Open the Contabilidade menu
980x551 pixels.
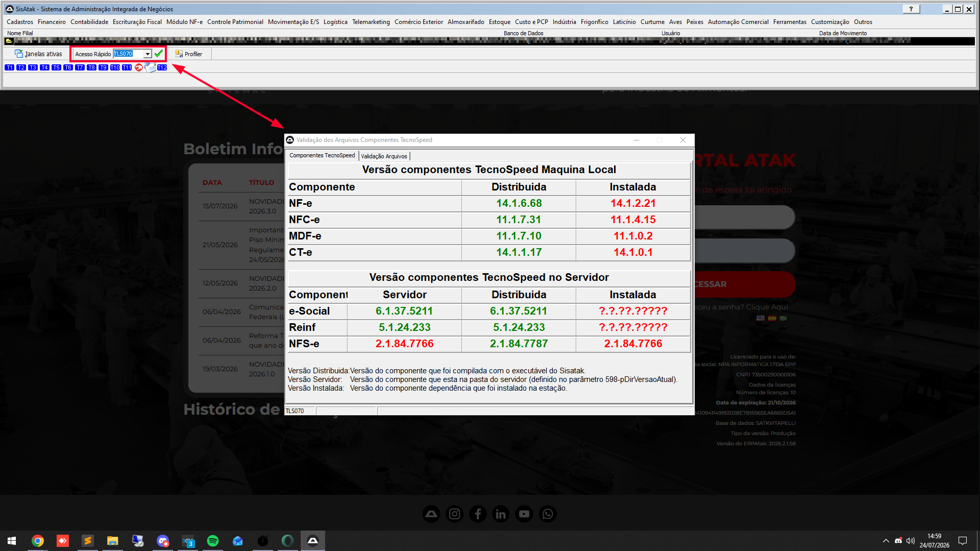click(89, 22)
